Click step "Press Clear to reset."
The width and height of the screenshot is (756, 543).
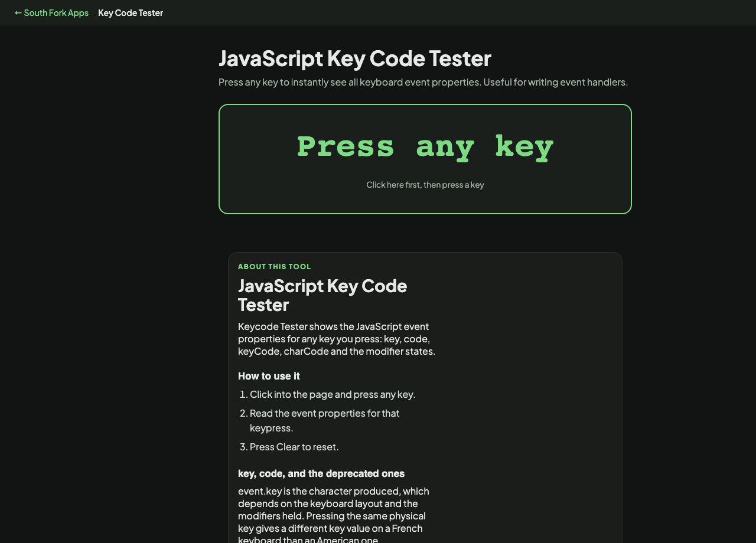tap(294, 447)
